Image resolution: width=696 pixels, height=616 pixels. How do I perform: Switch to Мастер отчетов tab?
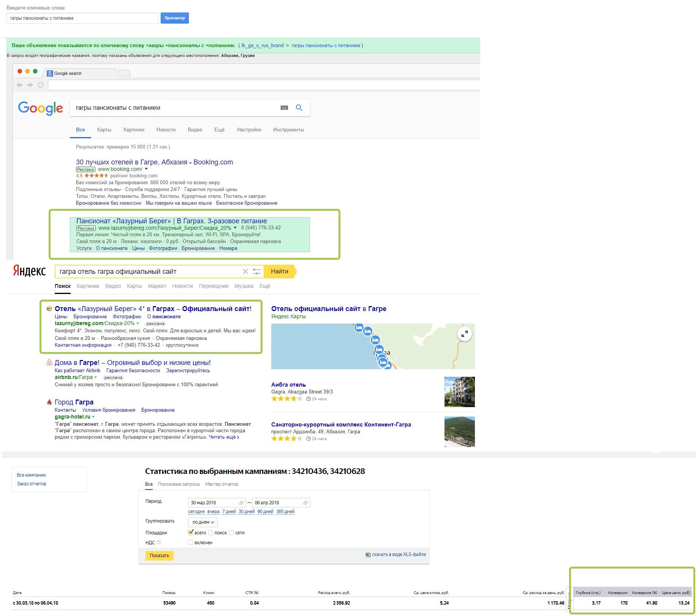[x=221, y=484]
